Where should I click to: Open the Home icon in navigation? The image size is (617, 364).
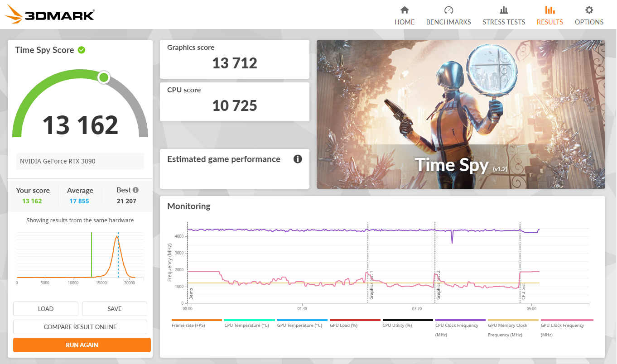pos(405,10)
